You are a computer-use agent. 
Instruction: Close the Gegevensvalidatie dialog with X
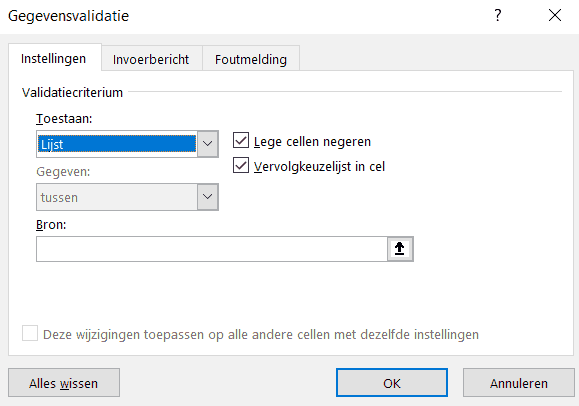pos(555,15)
